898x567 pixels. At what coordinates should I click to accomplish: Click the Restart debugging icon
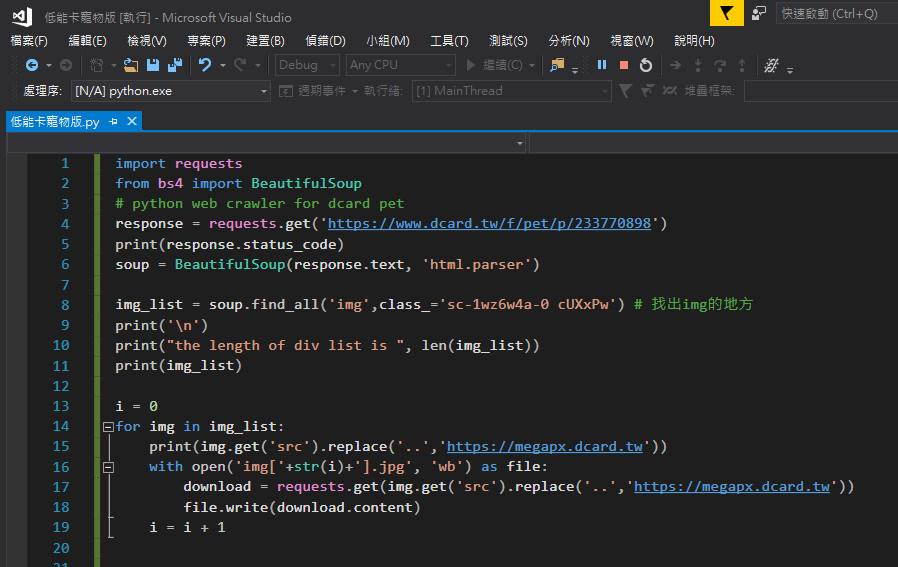(x=646, y=65)
